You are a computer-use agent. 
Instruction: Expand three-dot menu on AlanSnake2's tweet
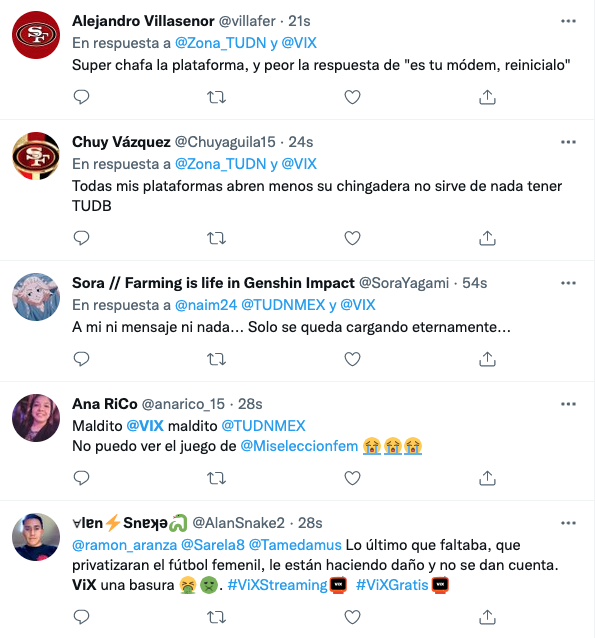(568, 523)
